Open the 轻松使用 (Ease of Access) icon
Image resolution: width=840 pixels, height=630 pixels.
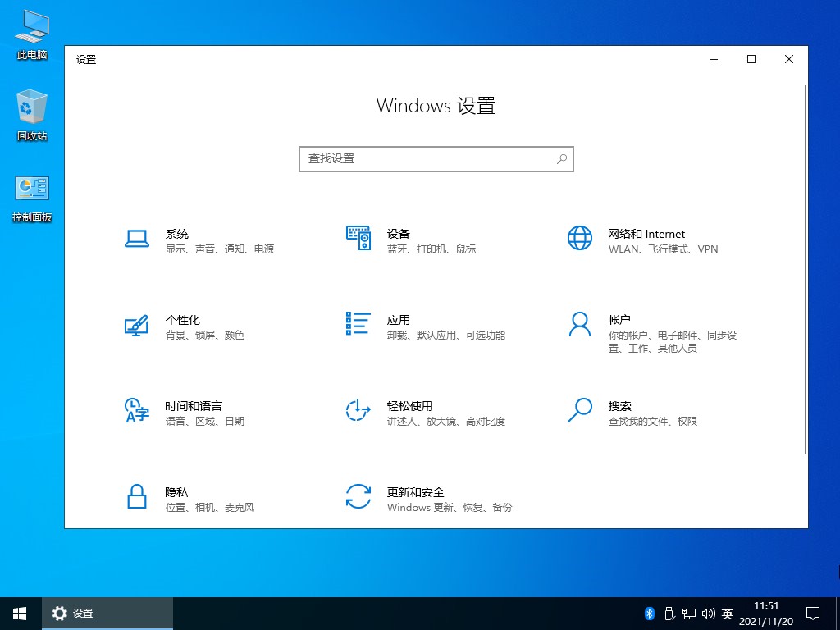click(x=358, y=411)
